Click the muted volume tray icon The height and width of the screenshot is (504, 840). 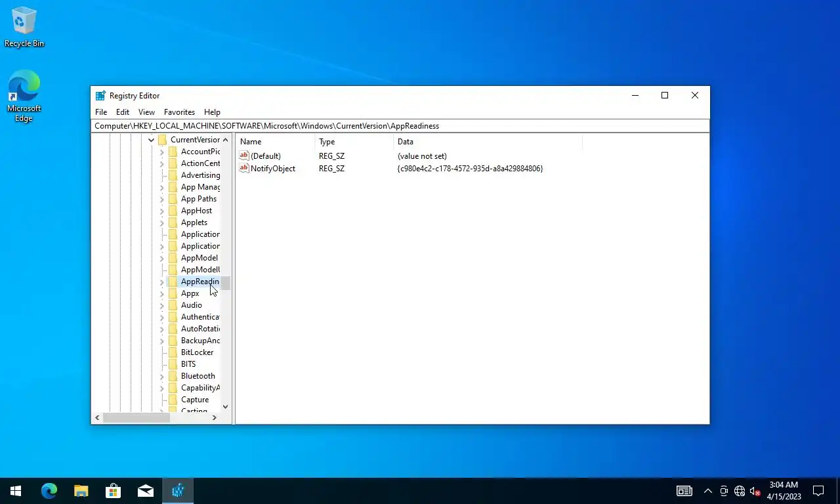[x=755, y=491]
